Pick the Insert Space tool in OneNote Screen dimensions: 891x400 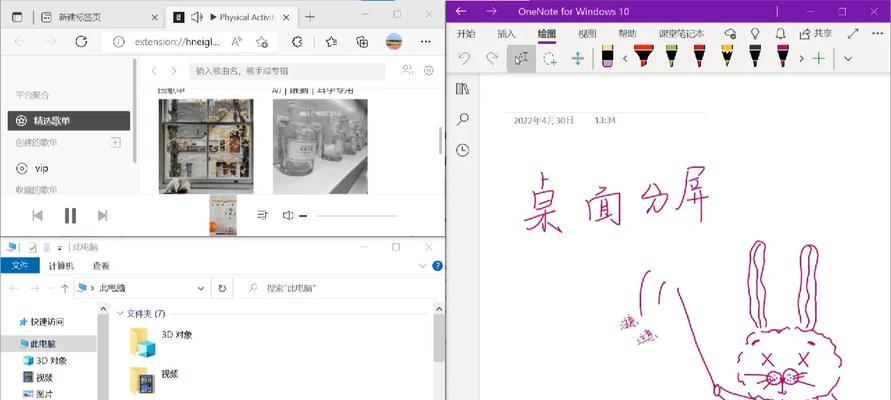tap(577, 59)
